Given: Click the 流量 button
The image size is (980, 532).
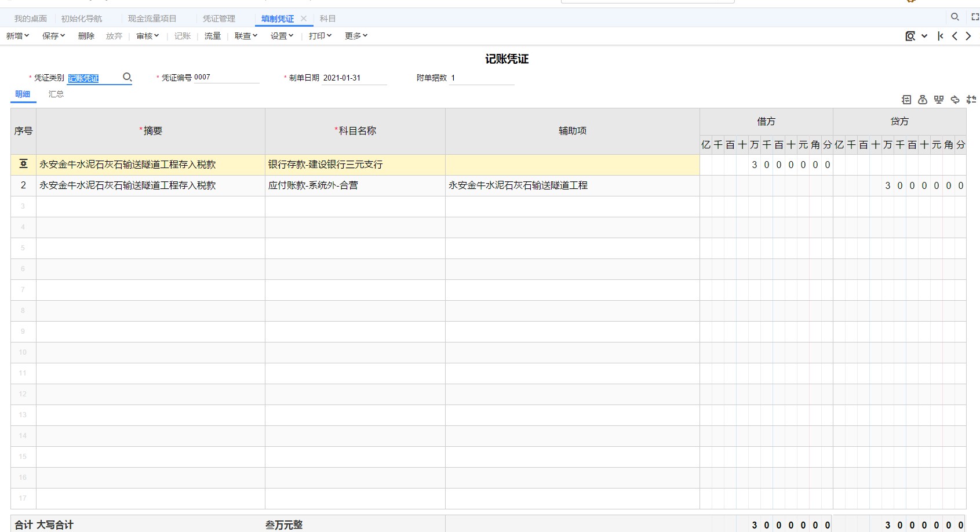Looking at the screenshot, I should 213,36.
